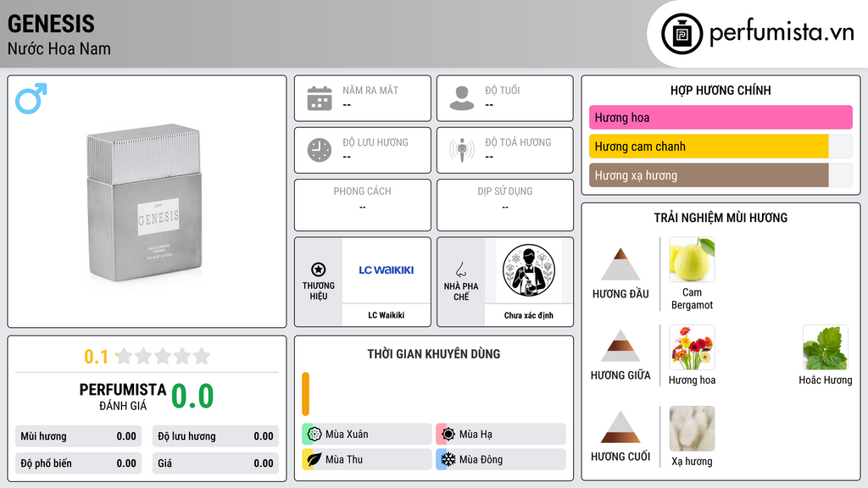Click the Mùa Thu leaf icon

(314, 459)
